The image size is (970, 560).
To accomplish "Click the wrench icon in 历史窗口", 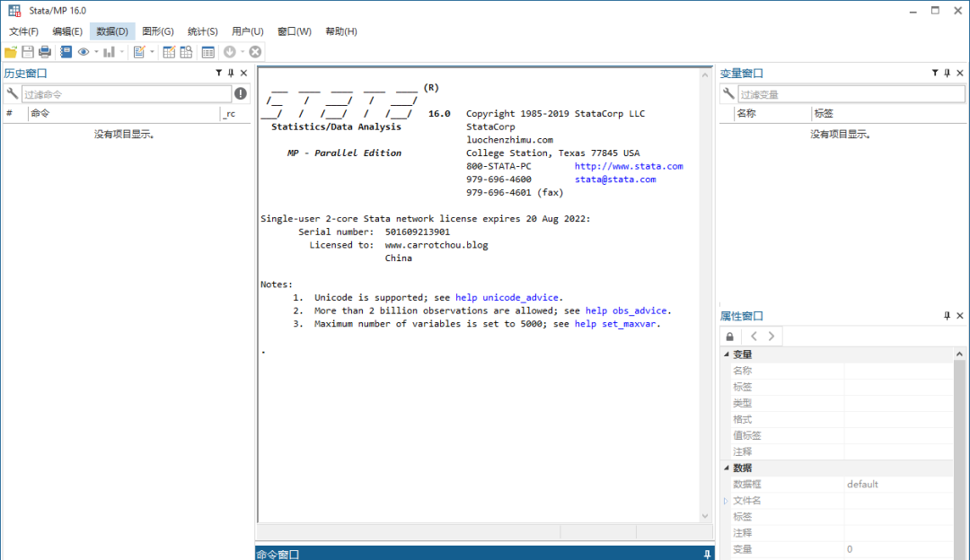I will point(13,94).
